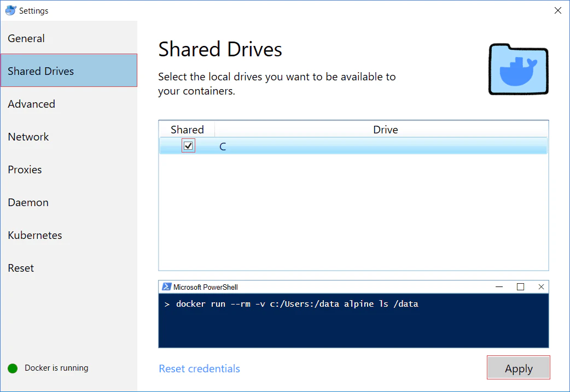
Task: Click the green Docker running status indicator
Action: point(13,368)
